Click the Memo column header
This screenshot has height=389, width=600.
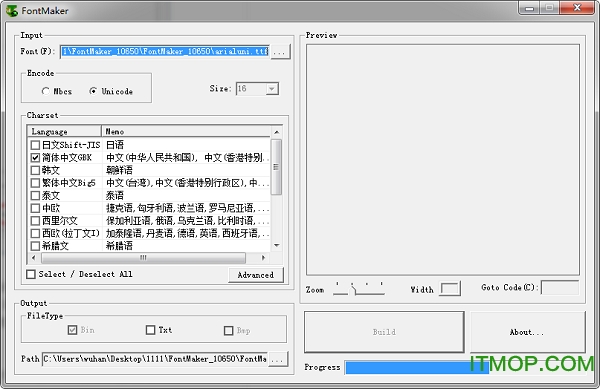click(186, 131)
